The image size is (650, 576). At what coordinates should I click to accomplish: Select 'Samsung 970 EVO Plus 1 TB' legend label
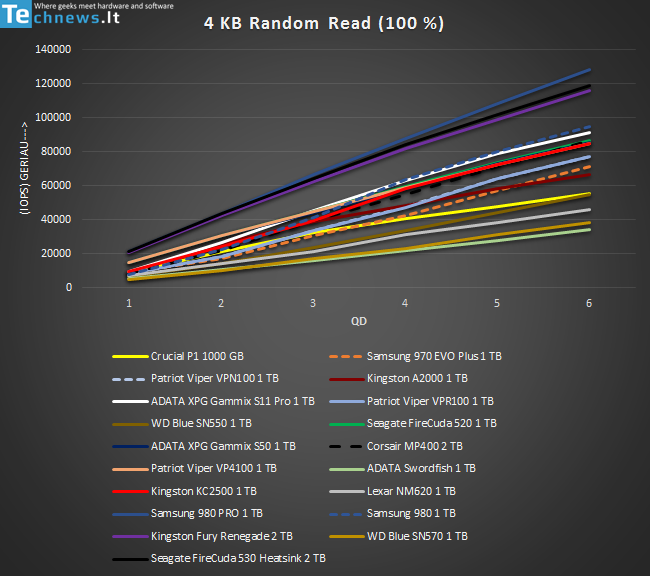(434, 356)
